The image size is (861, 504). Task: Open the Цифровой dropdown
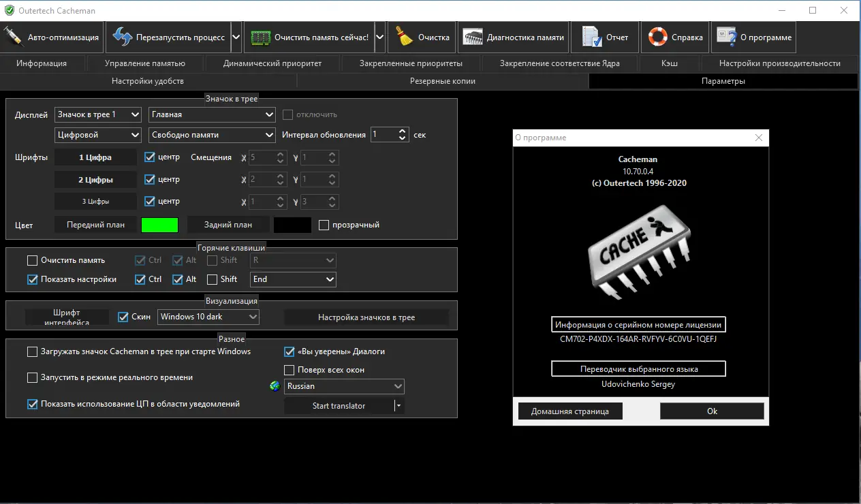[x=97, y=135]
